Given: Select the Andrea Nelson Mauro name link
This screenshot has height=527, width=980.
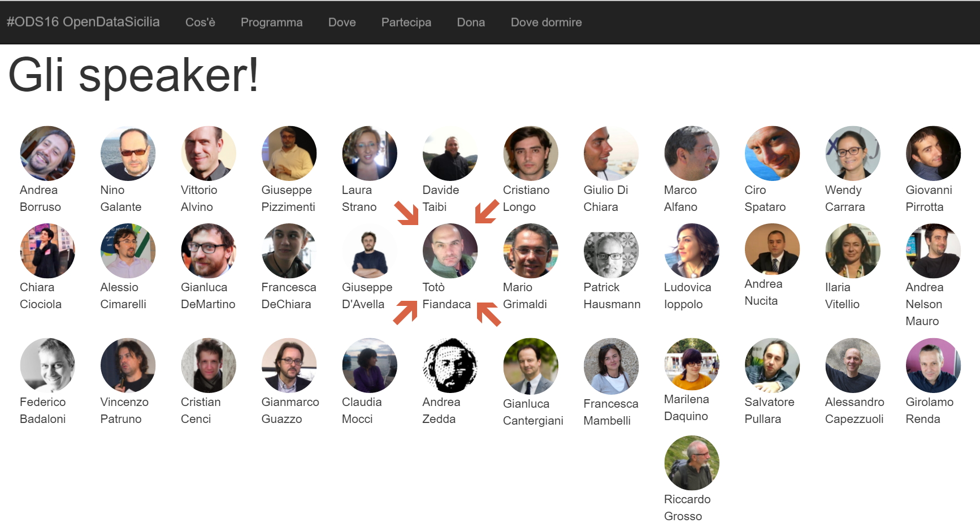Looking at the screenshot, I should pyautogui.click(x=924, y=304).
